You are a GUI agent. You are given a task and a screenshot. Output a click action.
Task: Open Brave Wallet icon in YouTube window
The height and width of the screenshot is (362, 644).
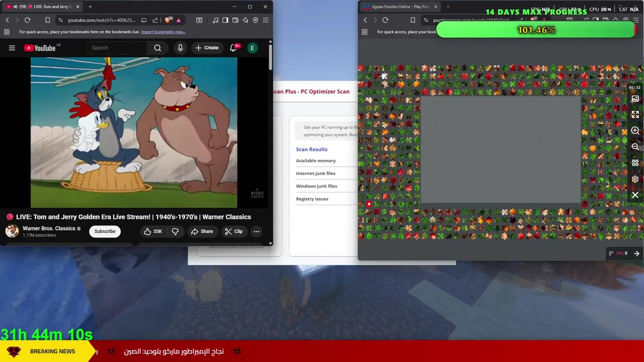(235, 20)
